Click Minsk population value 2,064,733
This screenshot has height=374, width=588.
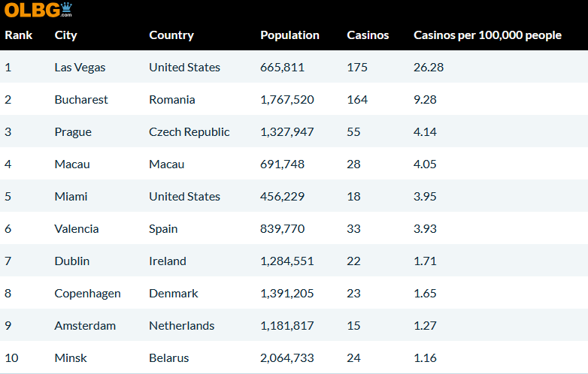287,358
